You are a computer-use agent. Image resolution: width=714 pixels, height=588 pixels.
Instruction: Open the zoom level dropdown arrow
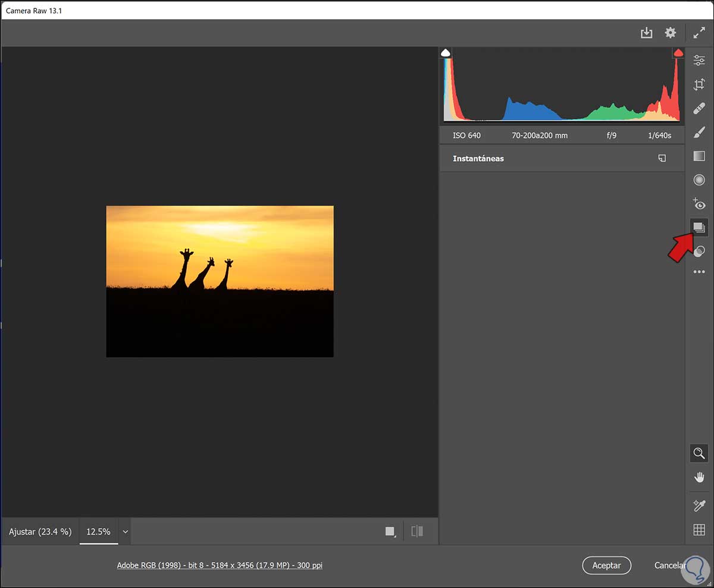pos(125,532)
